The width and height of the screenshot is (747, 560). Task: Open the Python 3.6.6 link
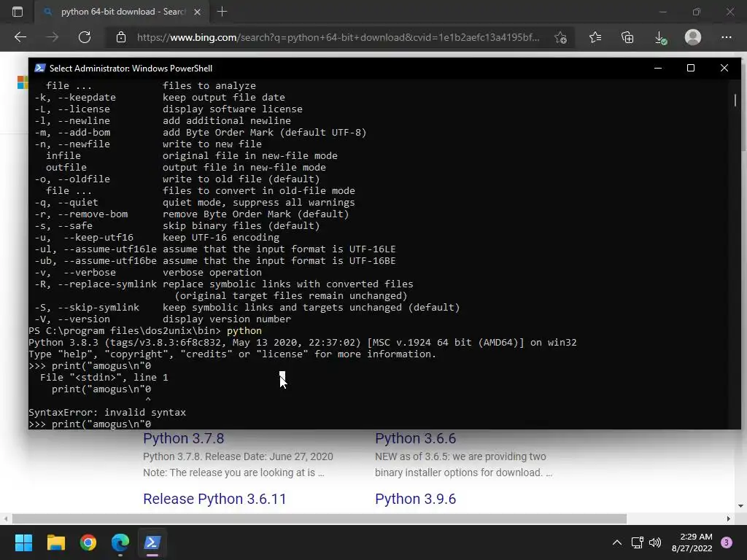tap(415, 438)
